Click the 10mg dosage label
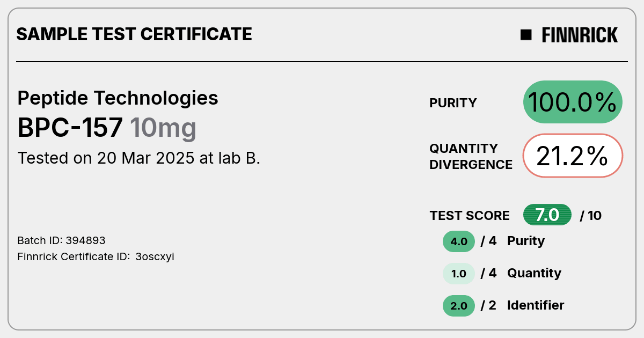Viewport: 644px width, 338px height. click(x=163, y=129)
